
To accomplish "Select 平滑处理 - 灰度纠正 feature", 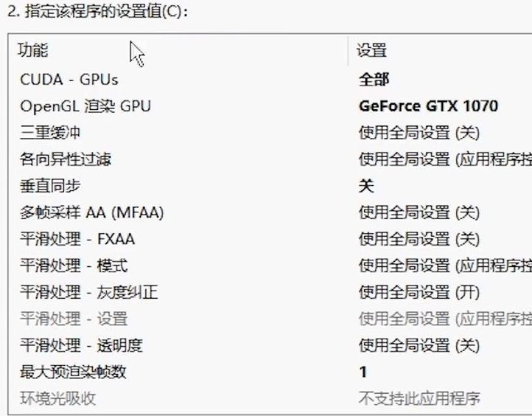I will coord(89,292).
